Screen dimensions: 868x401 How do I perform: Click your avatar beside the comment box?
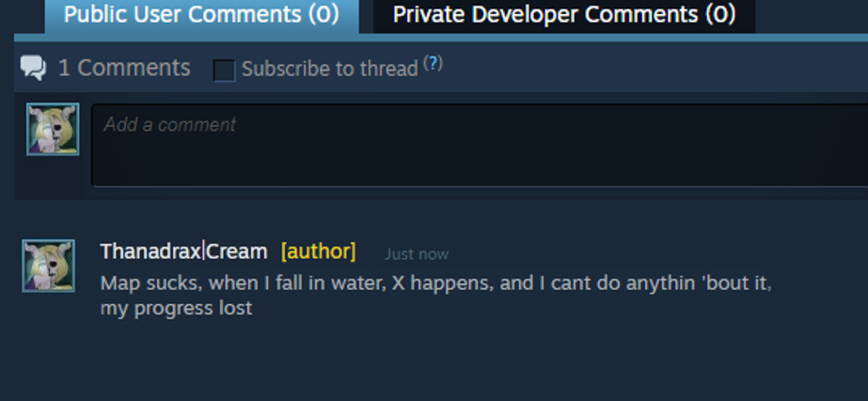pyautogui.click(x=53, y=129)
